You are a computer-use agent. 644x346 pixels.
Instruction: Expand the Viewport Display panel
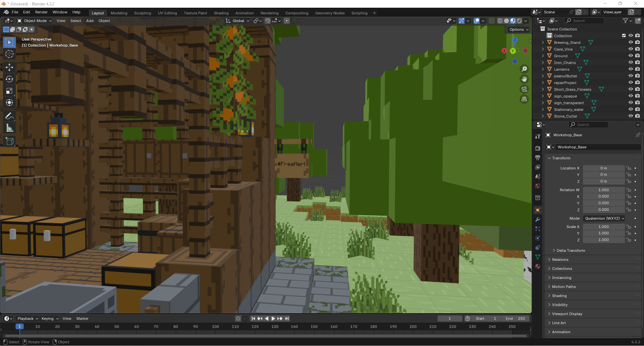point(567,314)
